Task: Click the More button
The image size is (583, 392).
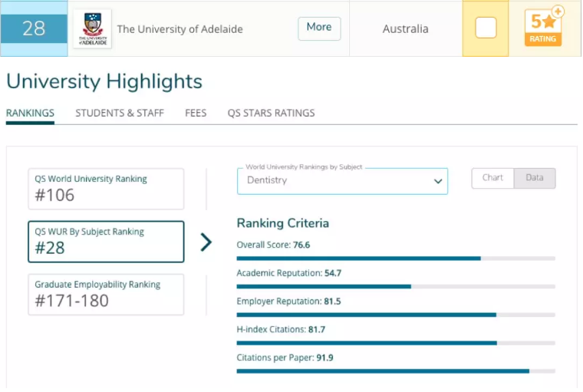Action: (x=319, y=28)
